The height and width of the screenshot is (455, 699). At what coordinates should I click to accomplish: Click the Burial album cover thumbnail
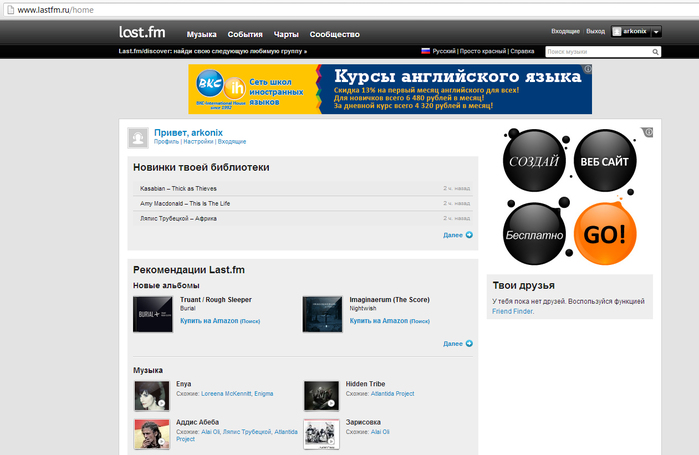[x=153, y=314]
